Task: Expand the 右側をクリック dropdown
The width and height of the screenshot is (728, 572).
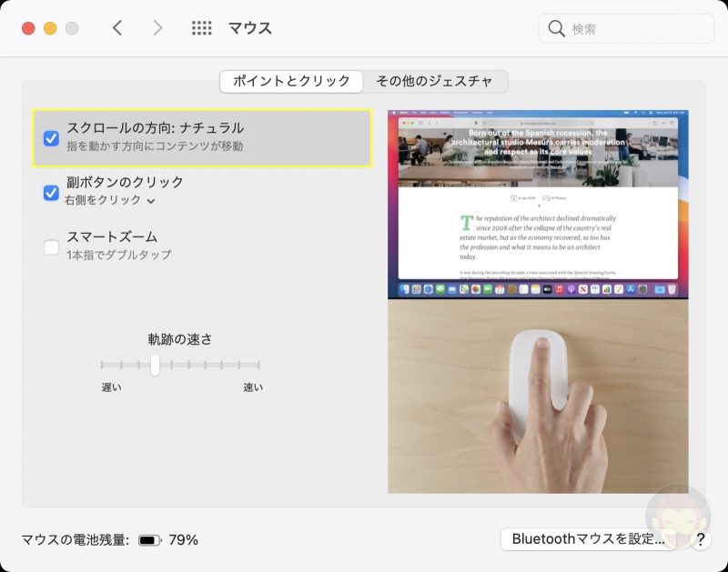Action: point(109,200)
